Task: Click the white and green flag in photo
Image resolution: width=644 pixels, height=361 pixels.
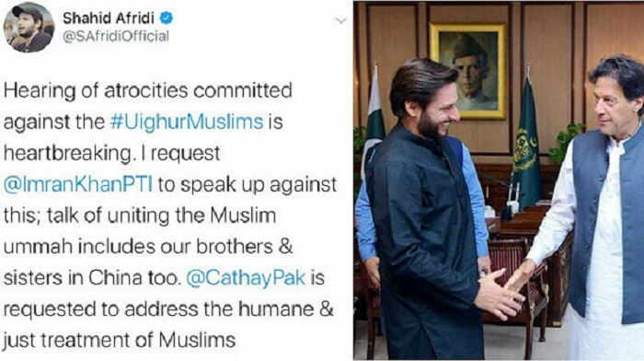Action: pos(373,119)
